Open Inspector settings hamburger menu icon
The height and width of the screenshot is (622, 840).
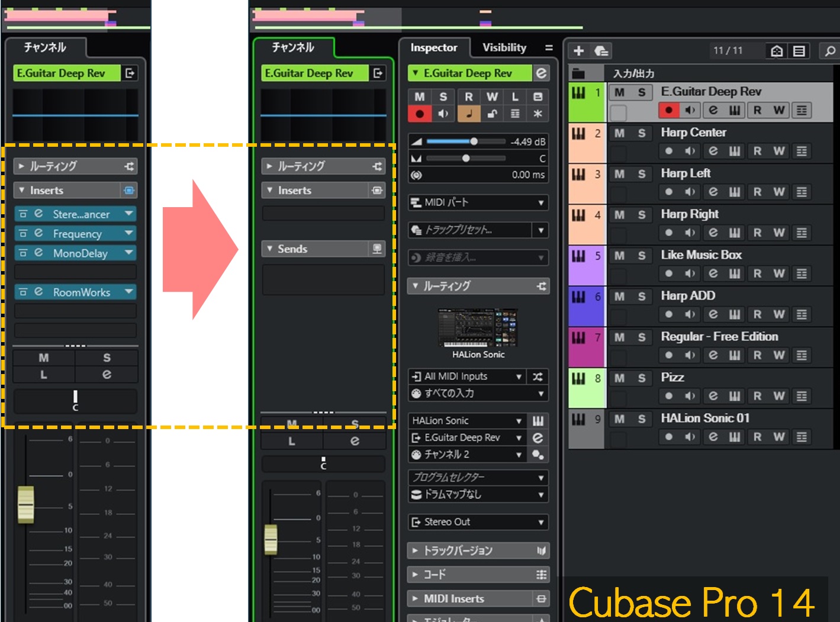[549, 47]
